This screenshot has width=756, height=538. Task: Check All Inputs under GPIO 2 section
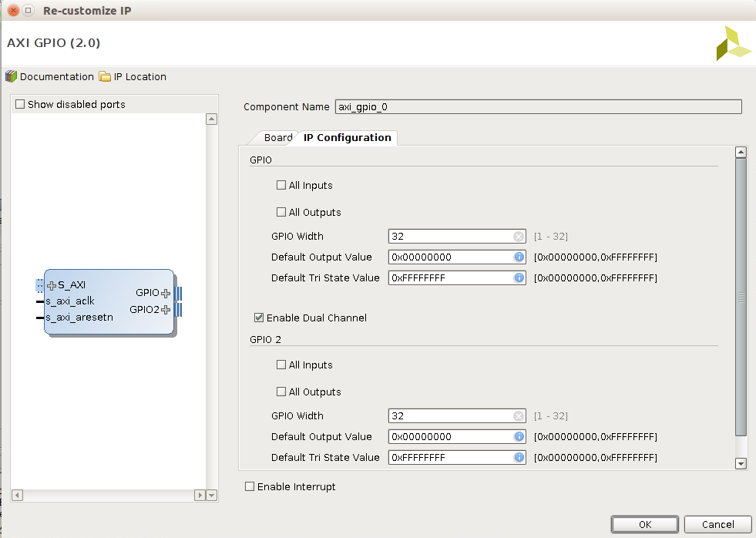(281, 365)
